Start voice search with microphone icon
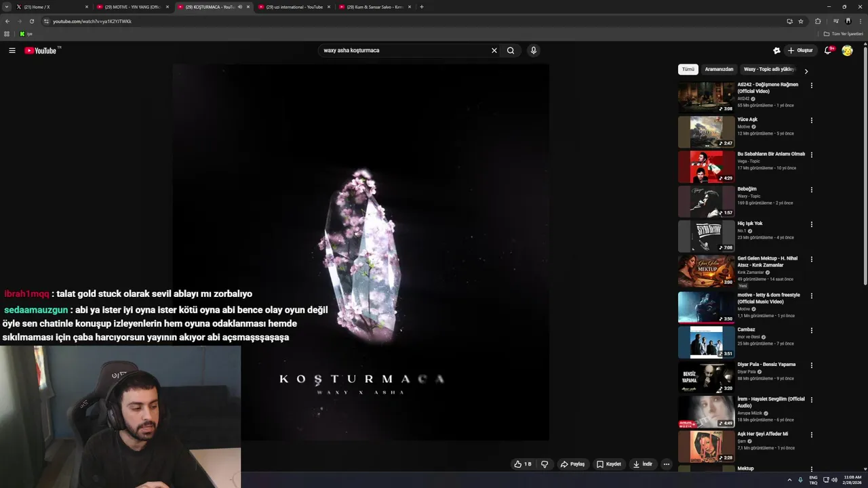The height and width of the screenshot is (488, 868). coord(534,50)
